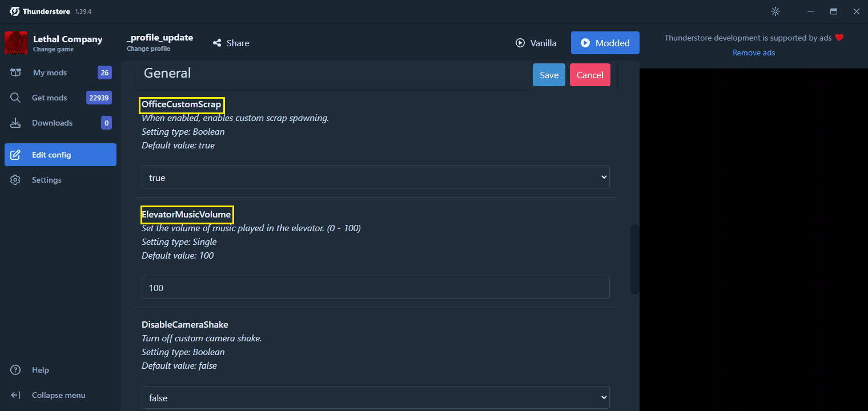
Task: Click Change profile link
Action: [148, 49]
